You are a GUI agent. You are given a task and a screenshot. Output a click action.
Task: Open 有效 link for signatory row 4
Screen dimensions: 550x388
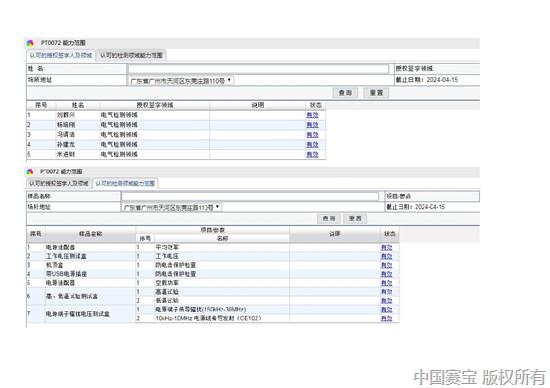312,145
